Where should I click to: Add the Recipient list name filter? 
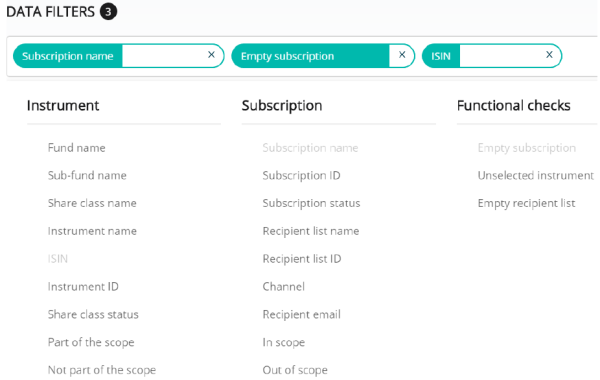311,231
